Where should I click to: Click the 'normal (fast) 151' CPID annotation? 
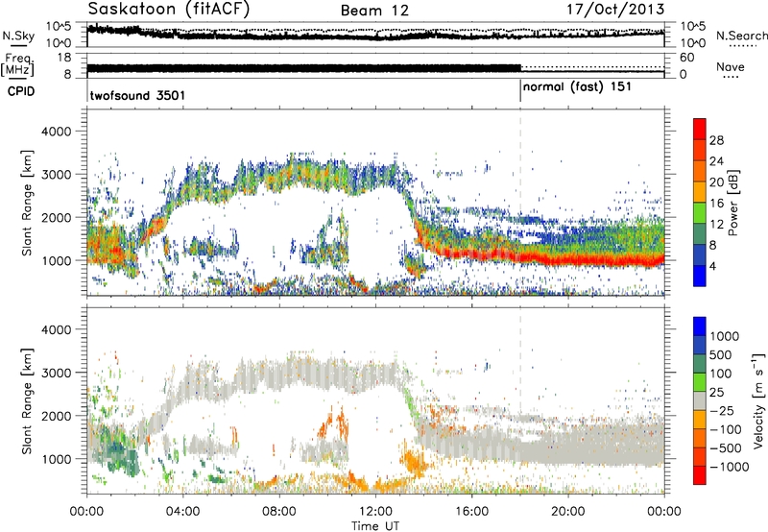pyautogui.click(x=578, y=87)
